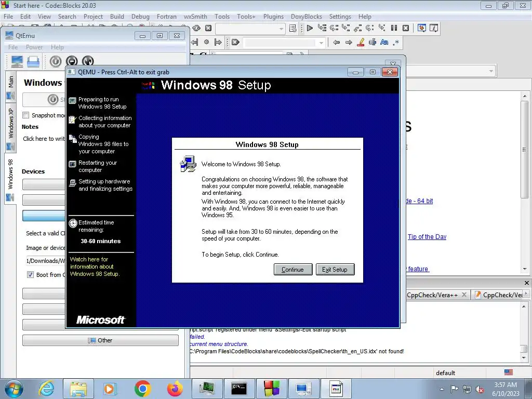
Task: Click Continue in Windows 98 Setup
Action: pos(293,270)
